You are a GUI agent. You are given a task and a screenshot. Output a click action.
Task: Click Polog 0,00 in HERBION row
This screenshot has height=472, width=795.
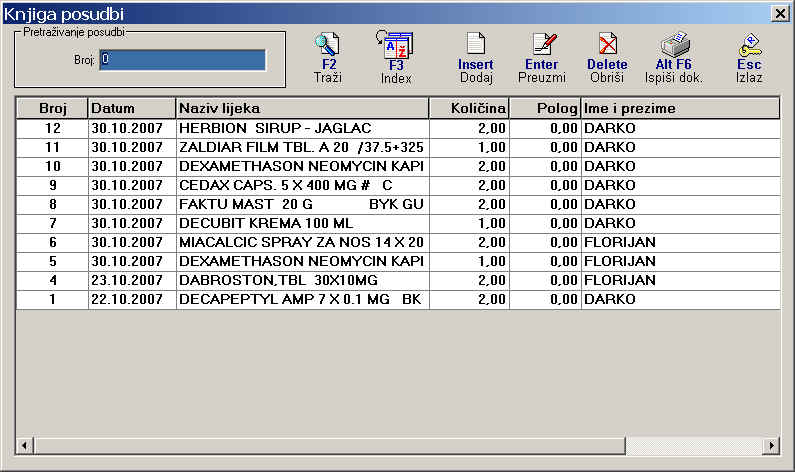pyautogui.click(x=564, y=128)
